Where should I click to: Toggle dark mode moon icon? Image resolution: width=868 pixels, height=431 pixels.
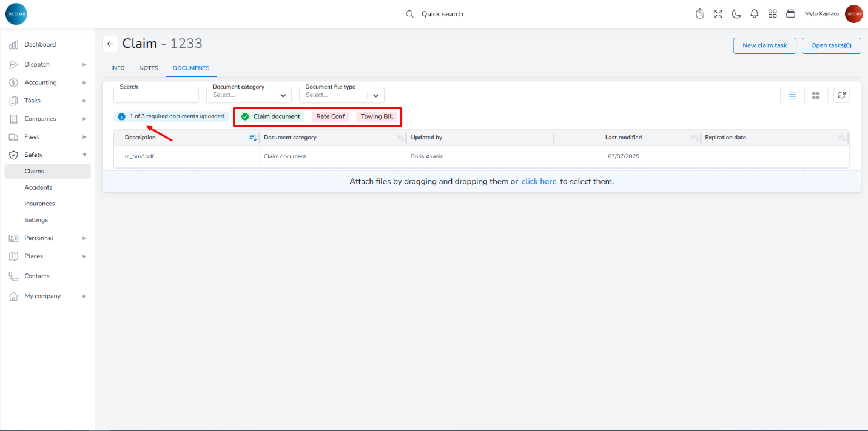tap(736, 14)
